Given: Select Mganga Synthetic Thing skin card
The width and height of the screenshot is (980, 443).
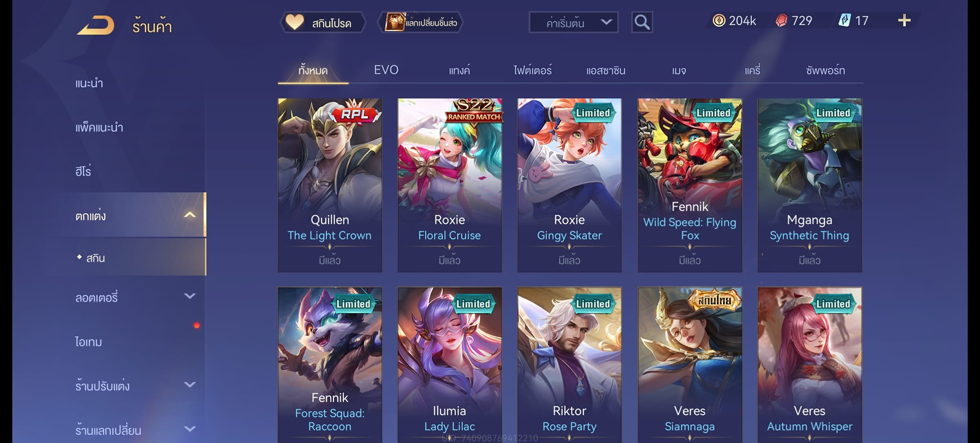Looking at the screenshot, I should click(810, 185).
